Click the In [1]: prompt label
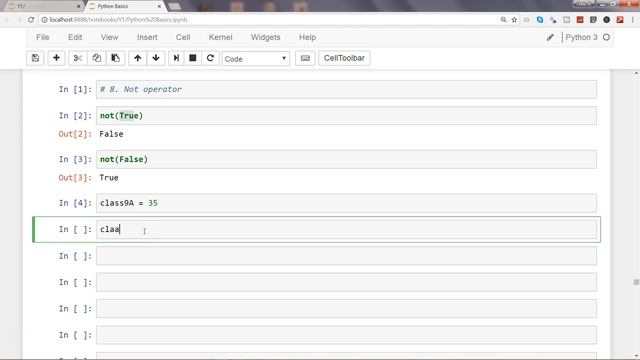This screenshot has width=640, height=360. tap(76, 89)
